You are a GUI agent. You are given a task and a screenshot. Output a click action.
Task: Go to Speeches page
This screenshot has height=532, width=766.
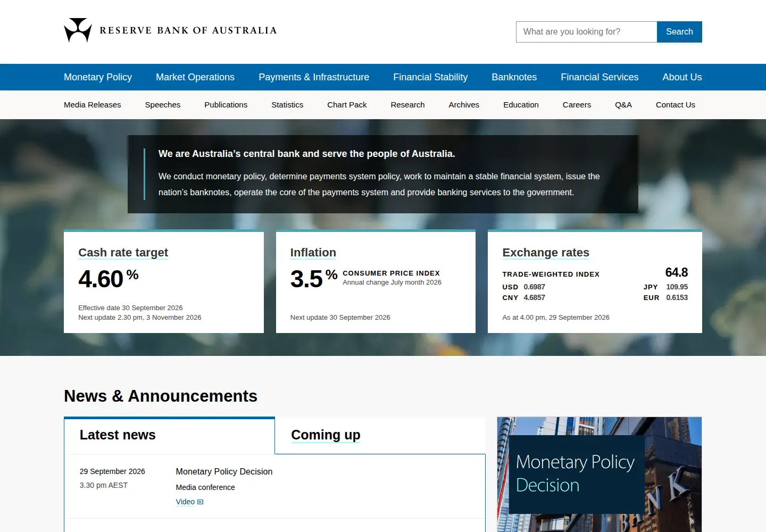point(163,105)
